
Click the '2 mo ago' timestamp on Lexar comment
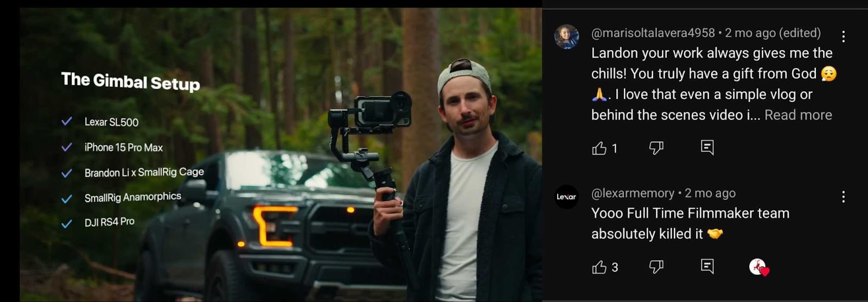[x=710, y=193]
